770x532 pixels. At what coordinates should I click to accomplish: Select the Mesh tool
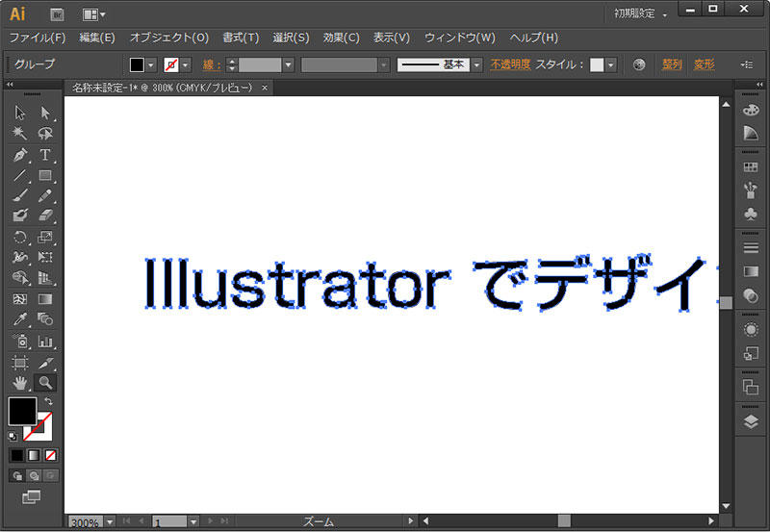[19, 299]
